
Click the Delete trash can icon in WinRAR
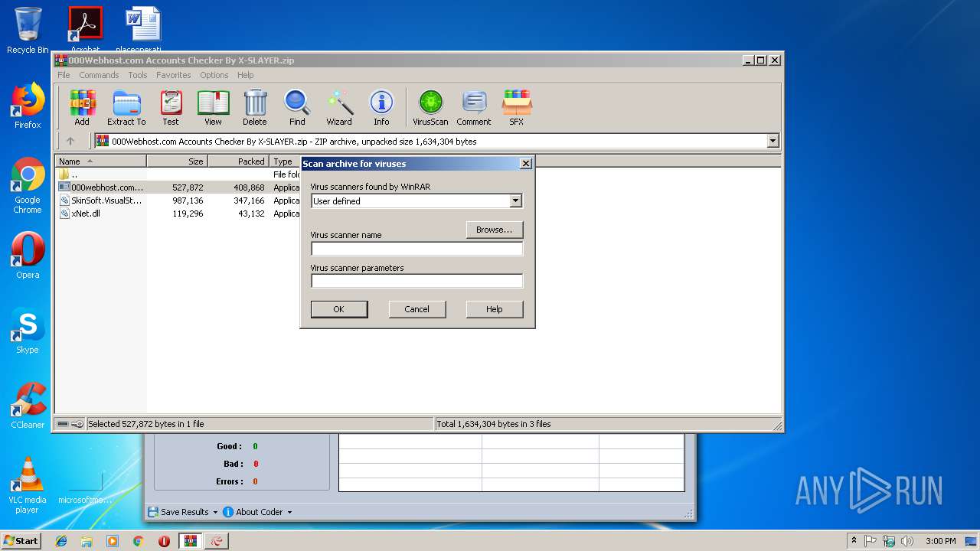(255, 107)
